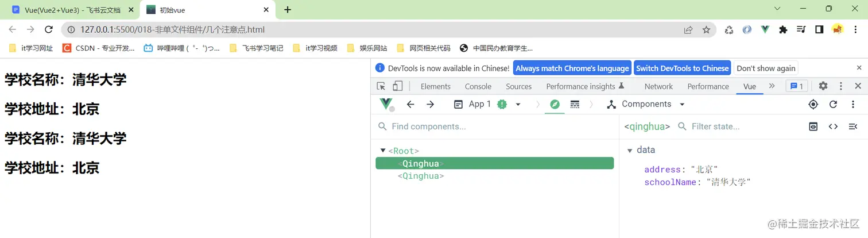Click the Vue devtools extension icon in toolbar
Image resolution: width=868 pixels, height=238 pixels.
(765, 29)
